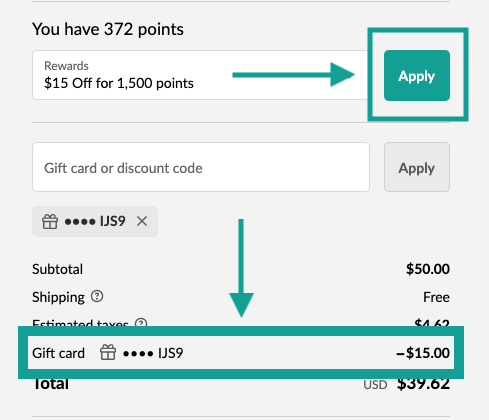This screenshot has width=489, height=420.
Task: Click the USD currency label
Action: tap(375, 385)
